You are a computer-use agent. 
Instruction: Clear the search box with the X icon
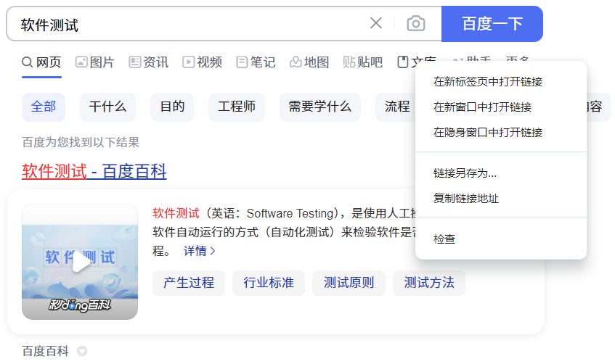pyautogui.click(x=375, y=23)
